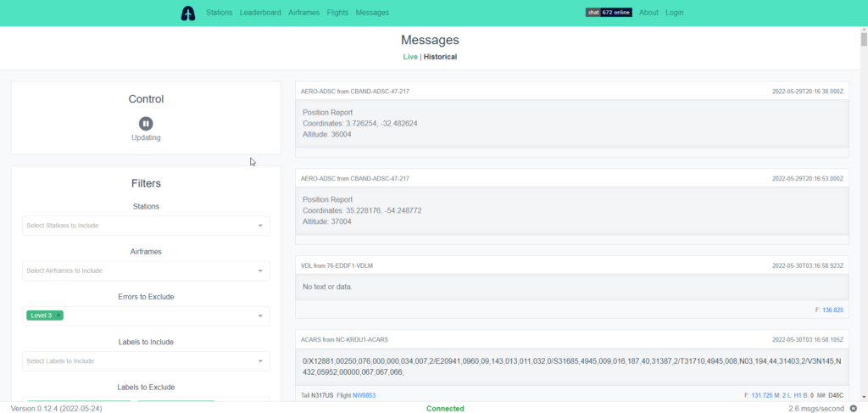Click the page scrollbar thumb
868x413 pixels.
pyautogui.click(x=864, y=39)
